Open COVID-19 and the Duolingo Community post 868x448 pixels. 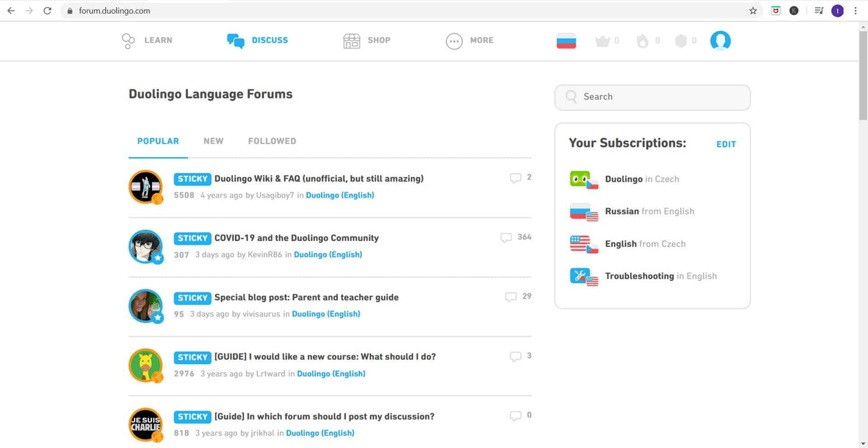297,237
